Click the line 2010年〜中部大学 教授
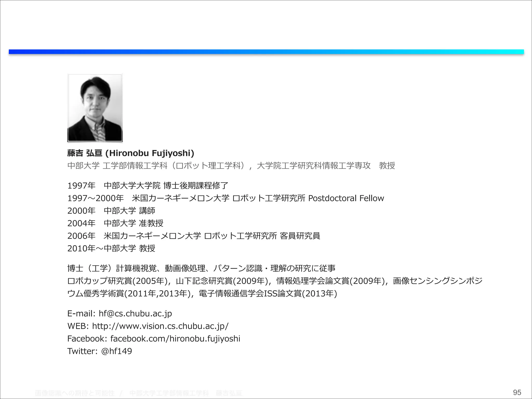 [x=111, y=248]
